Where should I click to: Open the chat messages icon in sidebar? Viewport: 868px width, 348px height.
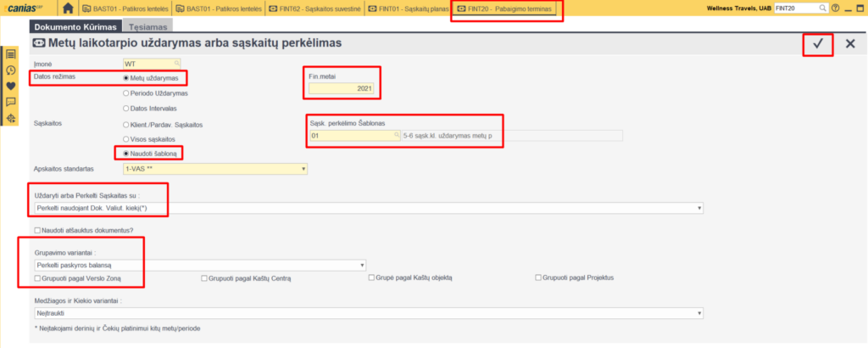(11, 102)
